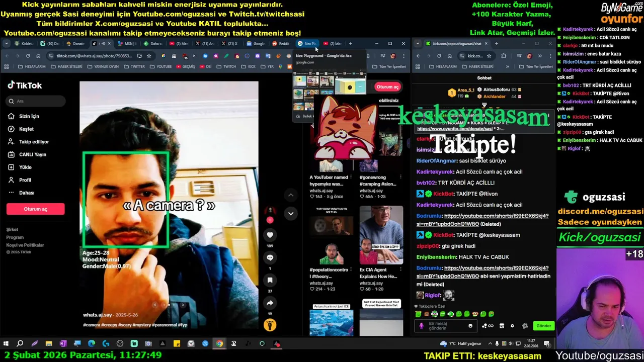Switch to the Donate browser tab
This screenshot has width=644, height=362.
tap(75, 44)
